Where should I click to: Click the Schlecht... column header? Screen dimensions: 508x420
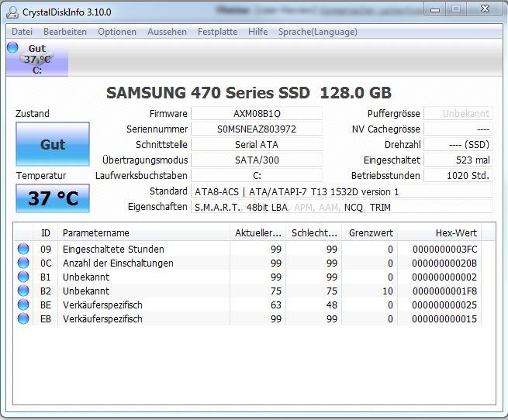tap(314, 232)
